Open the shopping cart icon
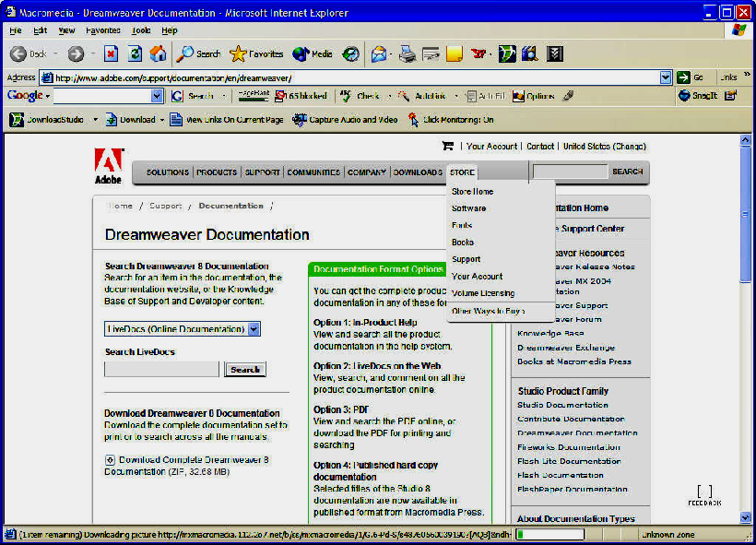Screen dimensions: 756x545 click(x=448, y=146)
